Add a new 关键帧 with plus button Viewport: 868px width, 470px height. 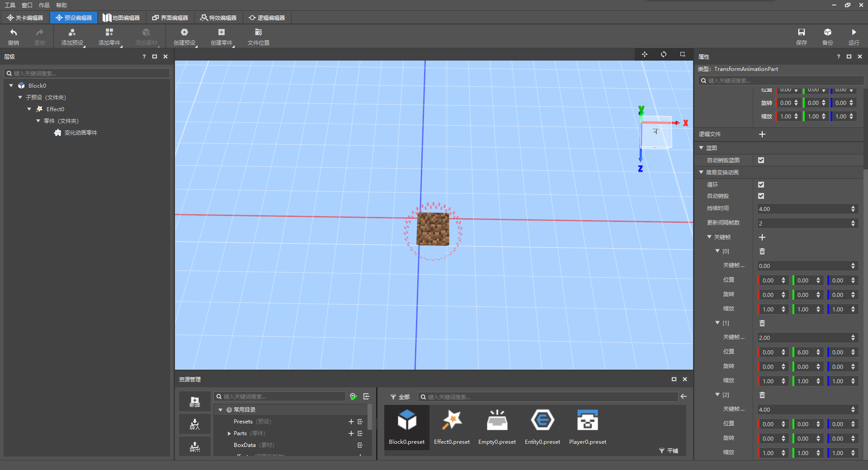pos(762,237)
